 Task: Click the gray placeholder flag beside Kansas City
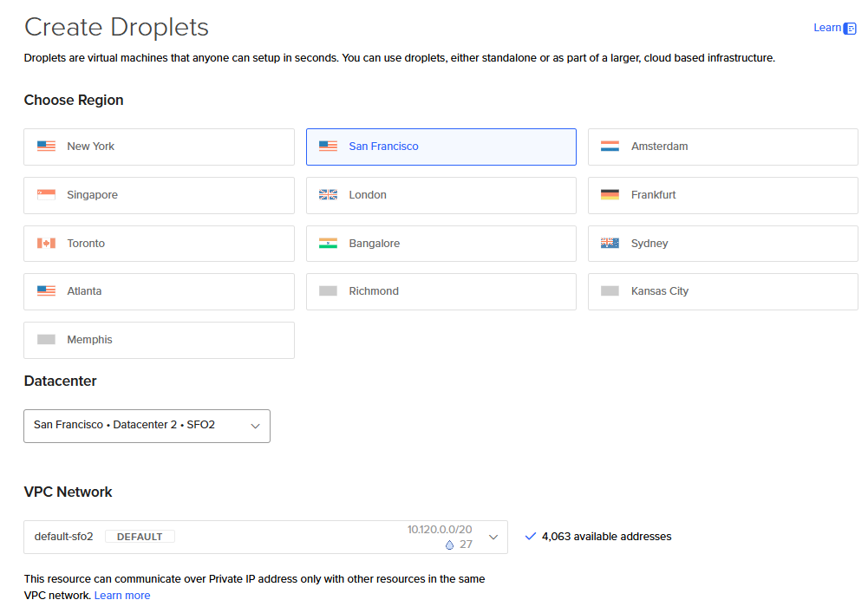pos(610,291)
